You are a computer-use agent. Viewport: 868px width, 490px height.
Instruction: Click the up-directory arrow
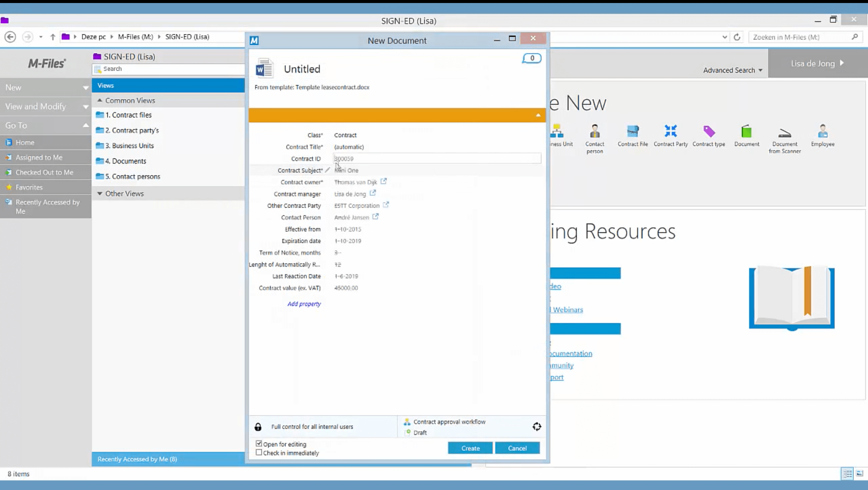tap(52, 37)
